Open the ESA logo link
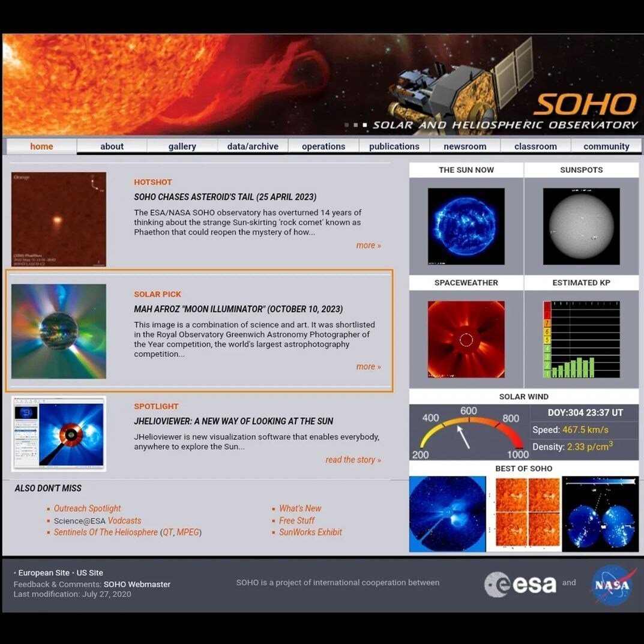The image size is (644, 644). pos(520,584)
